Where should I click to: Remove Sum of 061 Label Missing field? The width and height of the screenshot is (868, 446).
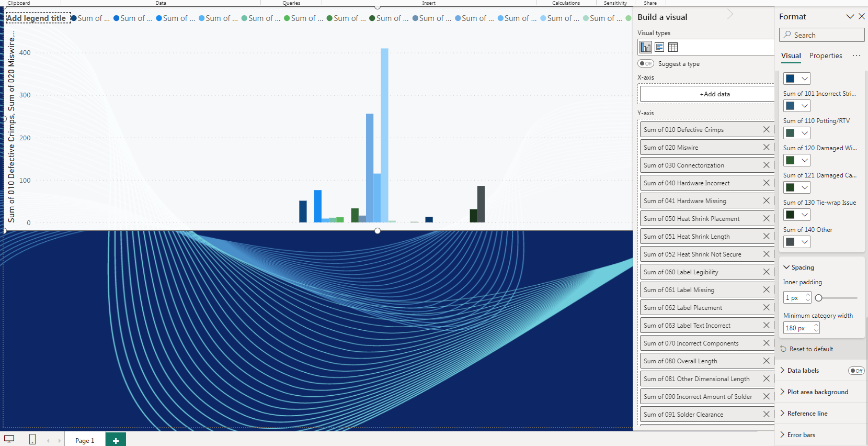pos(766,289)
